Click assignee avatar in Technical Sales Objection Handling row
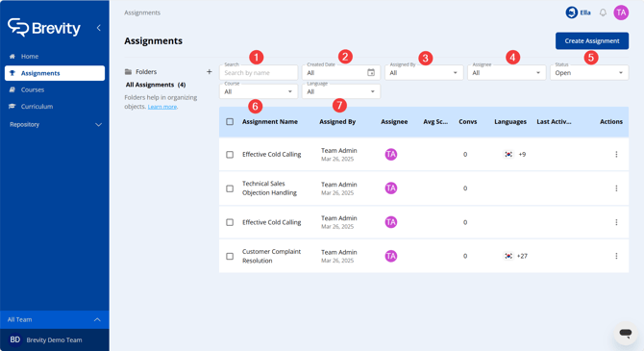The width and height of the screenshot is (644, 351). tap(390, 188)
